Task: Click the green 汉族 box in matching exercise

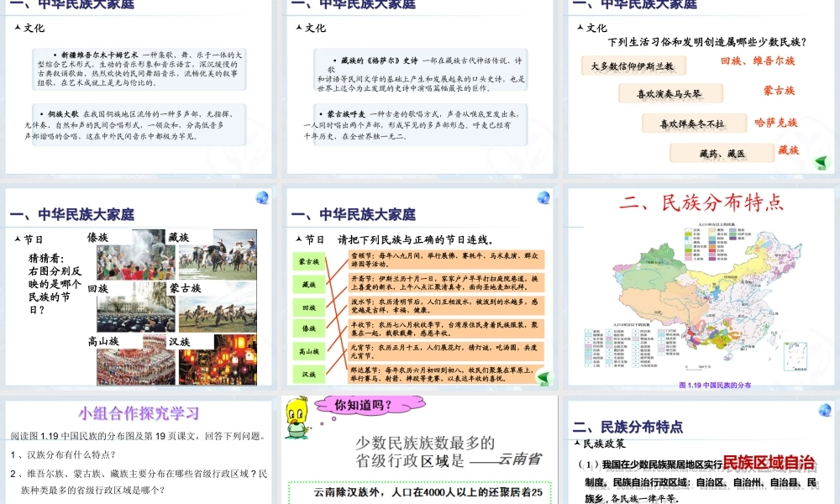Action: [x=309, y=374]
